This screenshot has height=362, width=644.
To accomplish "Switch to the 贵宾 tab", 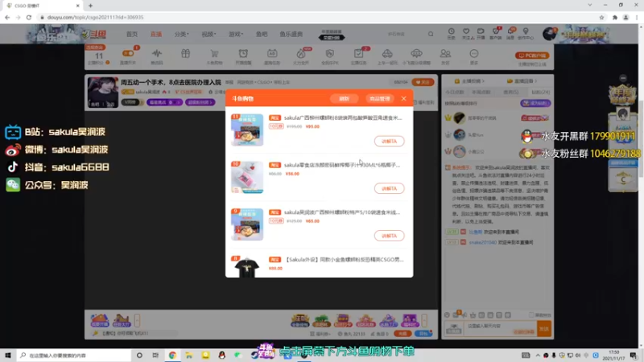I will tap(511, 93).
